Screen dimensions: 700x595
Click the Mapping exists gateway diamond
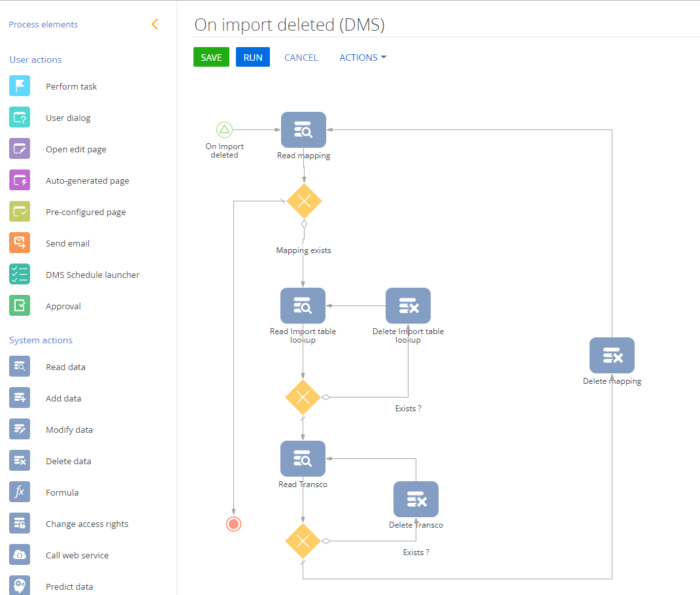(x=304, y=201)
